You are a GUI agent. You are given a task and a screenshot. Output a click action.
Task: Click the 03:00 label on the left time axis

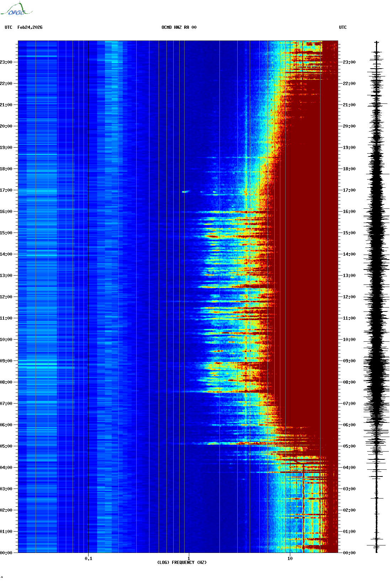pyautogui.click(x=6, y=489)
